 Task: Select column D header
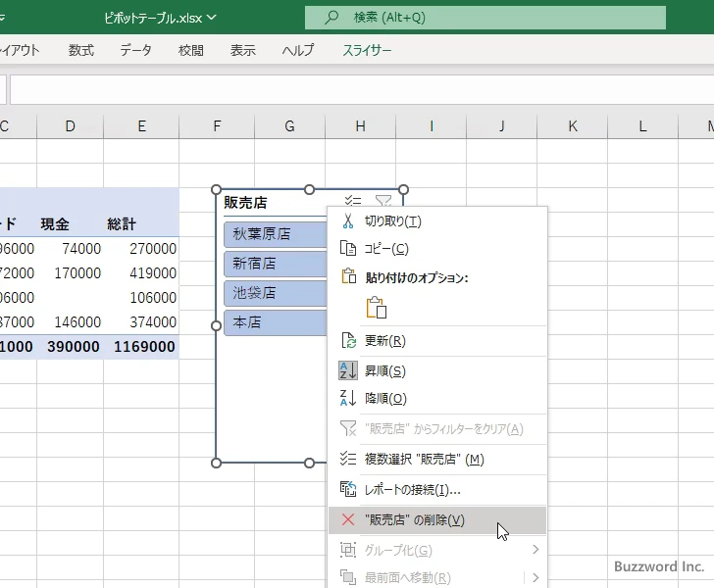coord(71,126)
